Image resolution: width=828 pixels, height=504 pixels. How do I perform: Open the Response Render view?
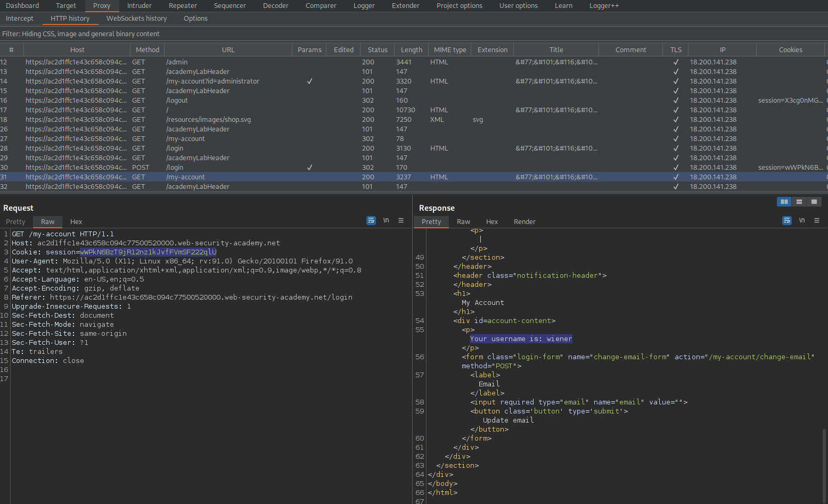tap(524, 222)
